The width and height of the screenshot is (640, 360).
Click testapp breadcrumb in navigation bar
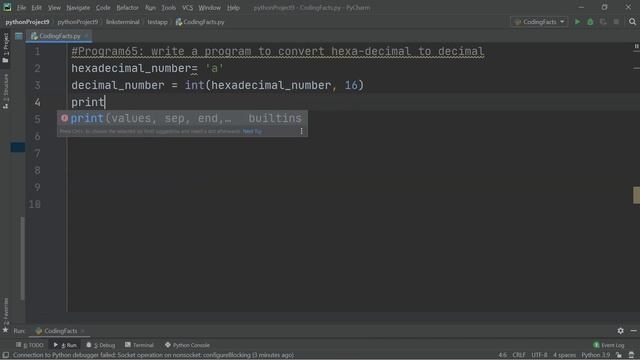pyautogui.click(x=158, y=22)
